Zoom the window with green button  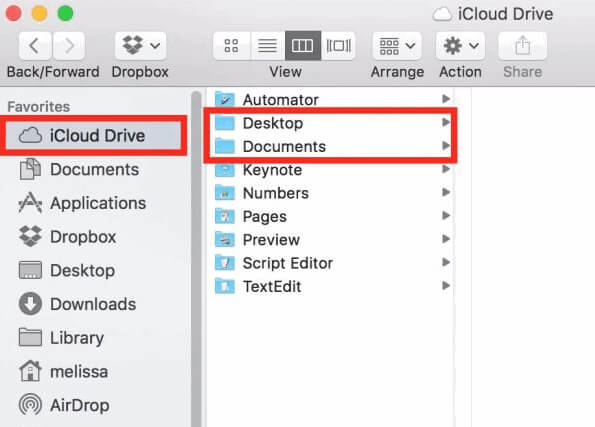[x=65, y=13]
